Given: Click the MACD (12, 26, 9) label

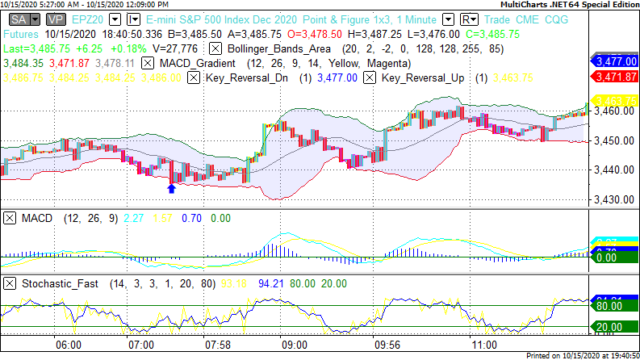Looking at the screenshot, I should coord(69,218).
